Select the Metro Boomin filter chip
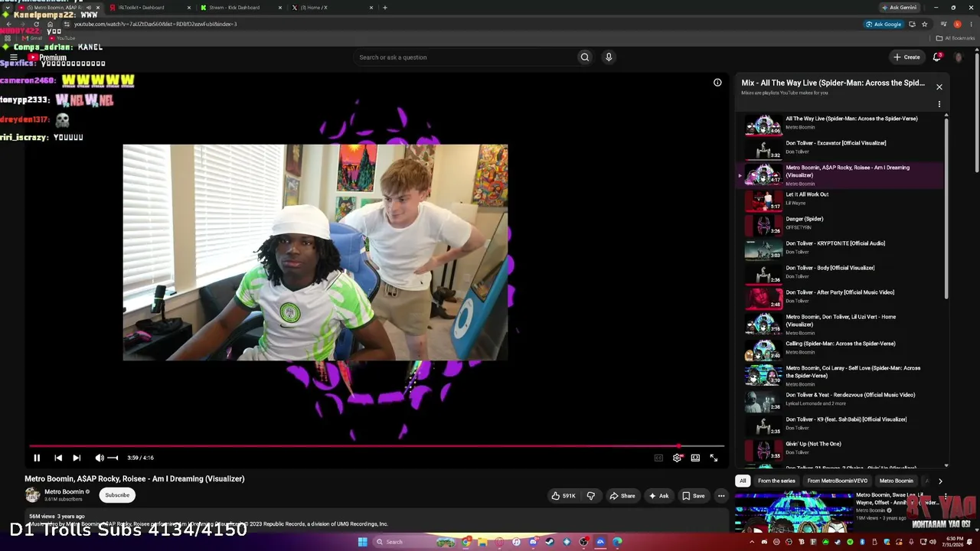The width and height of the screenshot is (980, 551). [897, 481]
